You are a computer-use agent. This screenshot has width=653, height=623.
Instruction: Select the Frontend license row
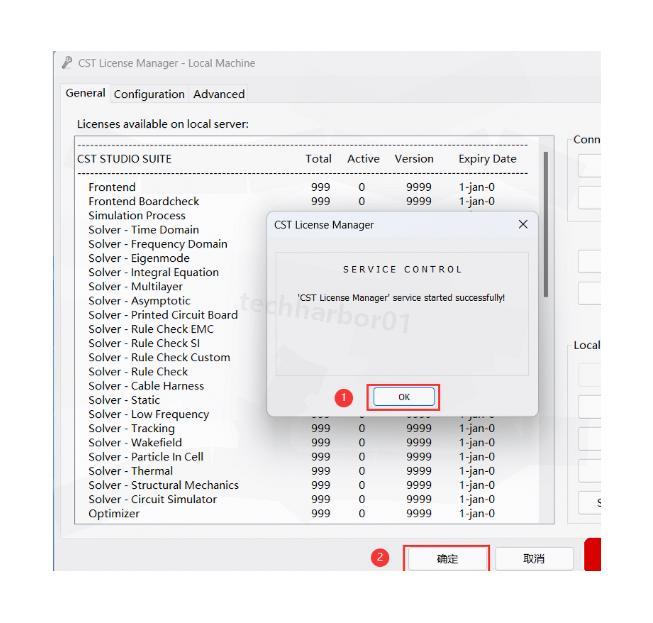(x=112, y=187)
